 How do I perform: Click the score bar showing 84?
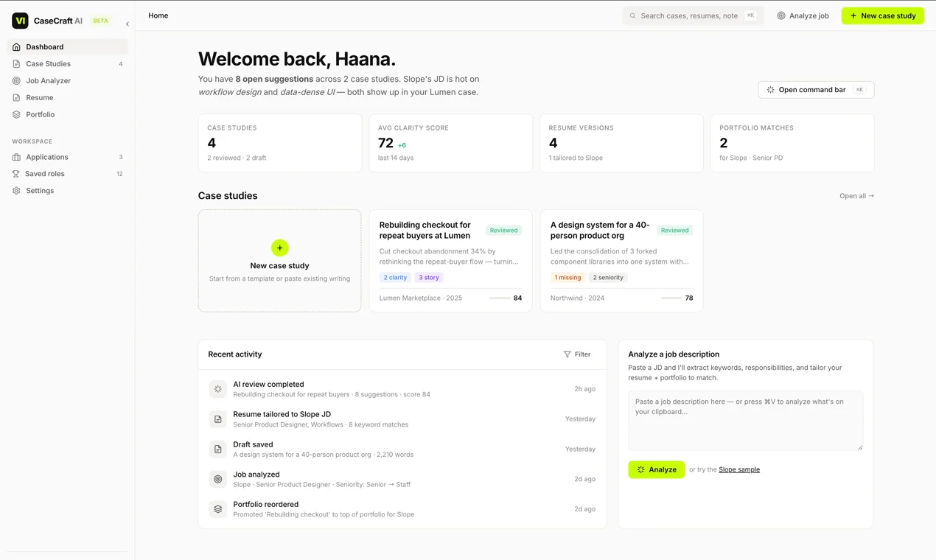click(500, 298)
